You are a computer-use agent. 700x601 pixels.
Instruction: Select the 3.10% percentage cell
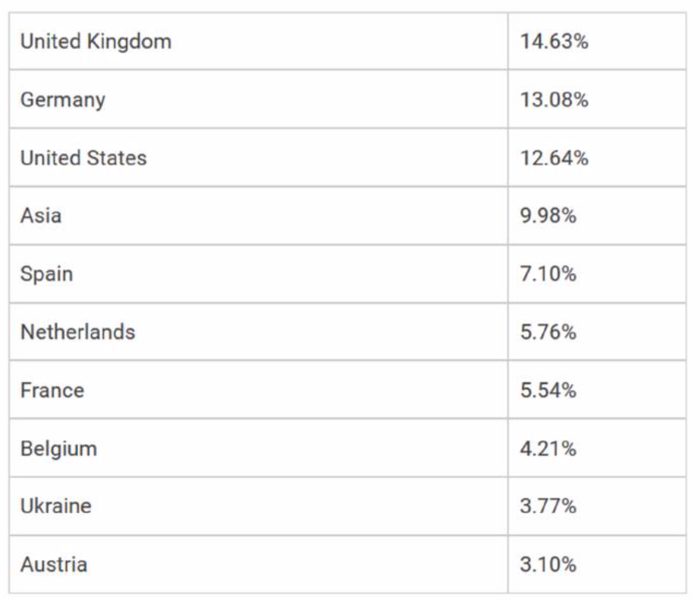[548, 564]
